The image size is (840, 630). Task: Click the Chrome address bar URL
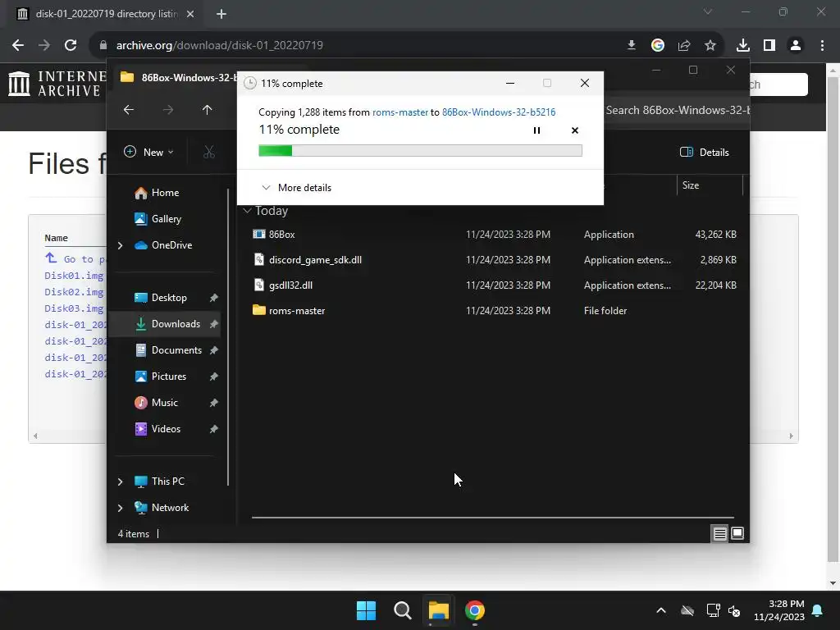(220, 45)
